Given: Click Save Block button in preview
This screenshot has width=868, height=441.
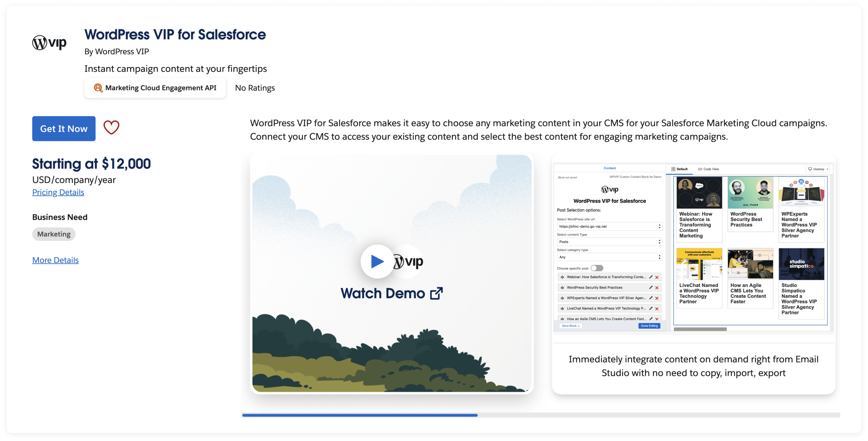Looking at the screenshot, I should [570, 326].
